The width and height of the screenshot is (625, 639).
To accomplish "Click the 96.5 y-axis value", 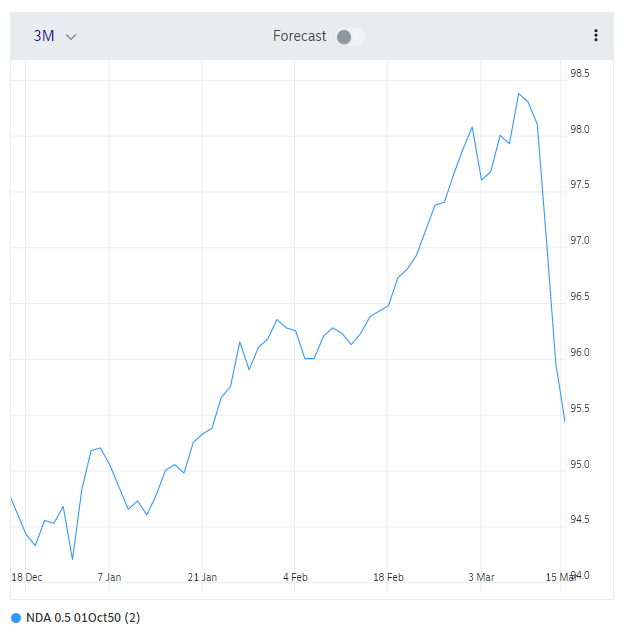I will tap(579, 296).
